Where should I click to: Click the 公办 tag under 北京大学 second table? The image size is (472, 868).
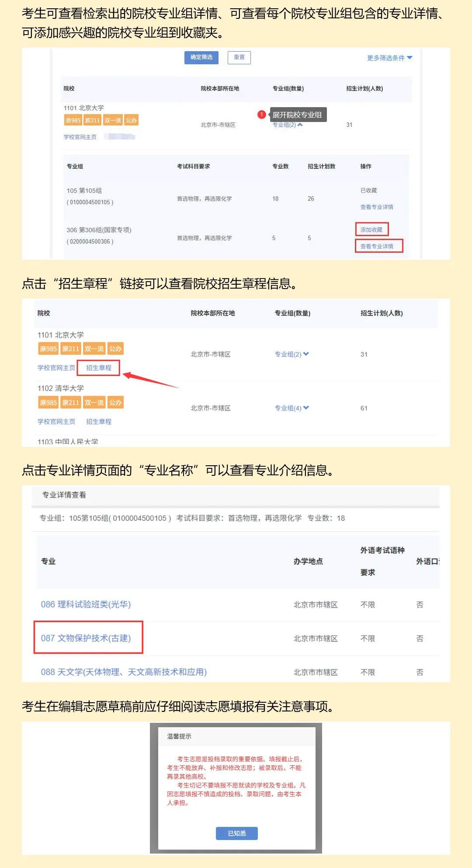115,349
